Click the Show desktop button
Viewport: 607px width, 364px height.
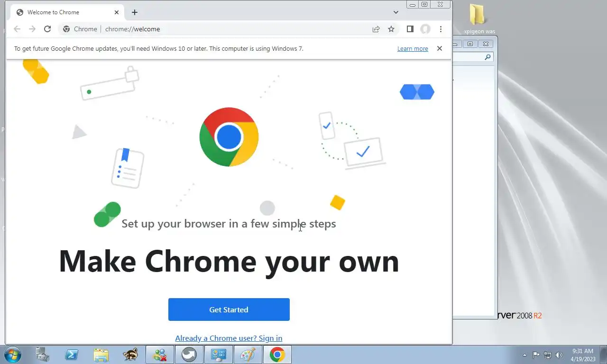click(x=604, y=355)
